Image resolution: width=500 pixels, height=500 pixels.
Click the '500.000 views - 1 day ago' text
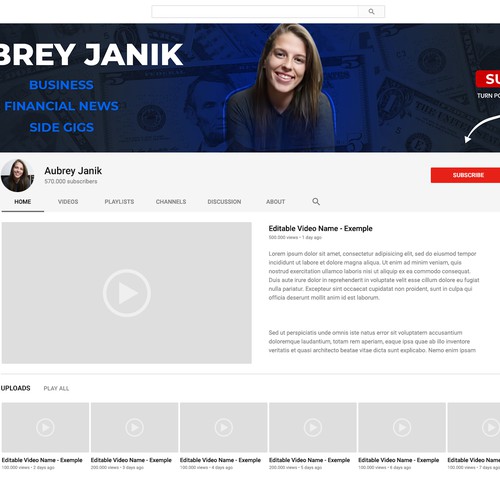295,238
